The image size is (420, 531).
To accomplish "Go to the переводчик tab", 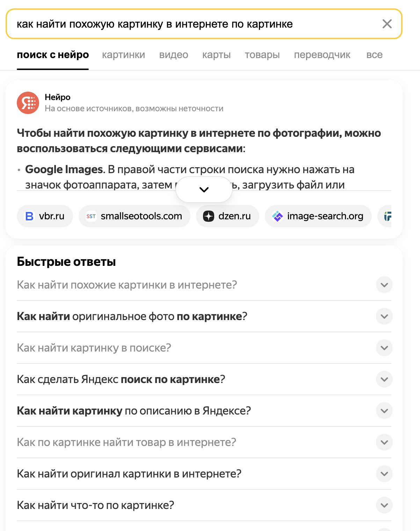I will coord(322,55).
